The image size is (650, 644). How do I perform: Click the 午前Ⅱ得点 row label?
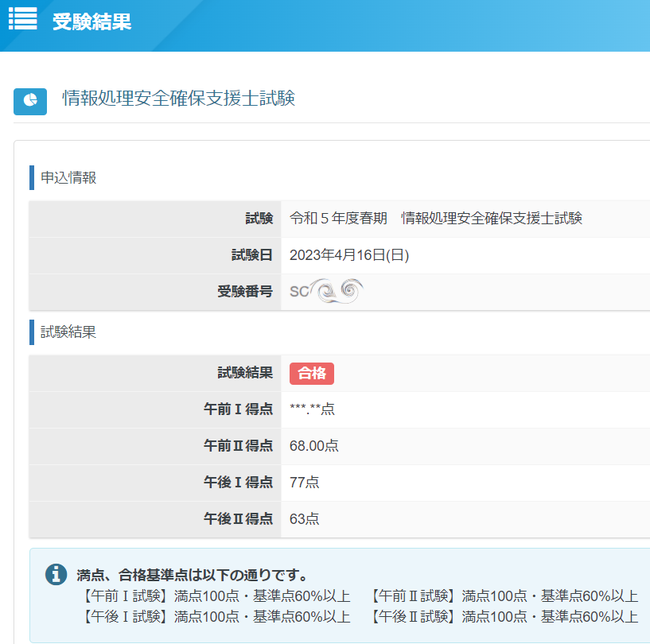pyautogui.click(x=238, y=445)
